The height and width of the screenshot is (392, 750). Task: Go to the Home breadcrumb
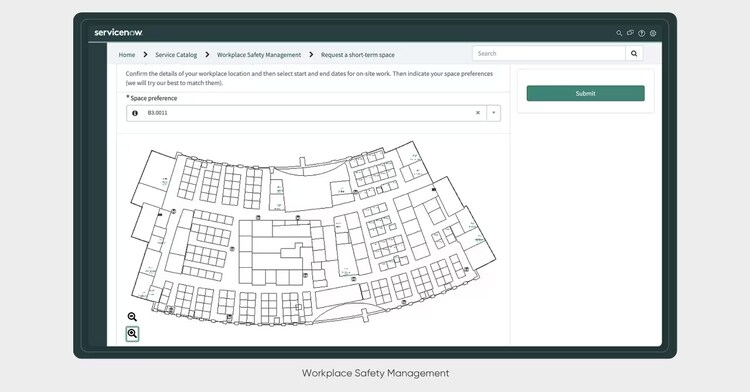(x=127, y=55)
